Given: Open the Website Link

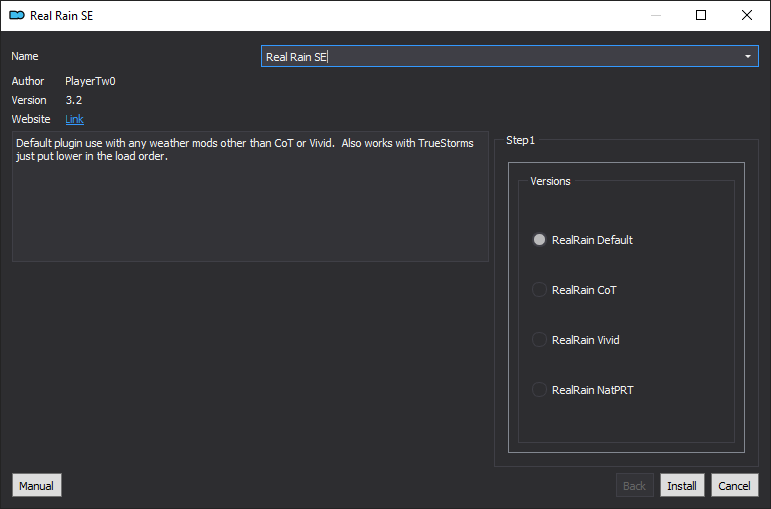Looking at the screenshot, I should click(x=74, y=119).
